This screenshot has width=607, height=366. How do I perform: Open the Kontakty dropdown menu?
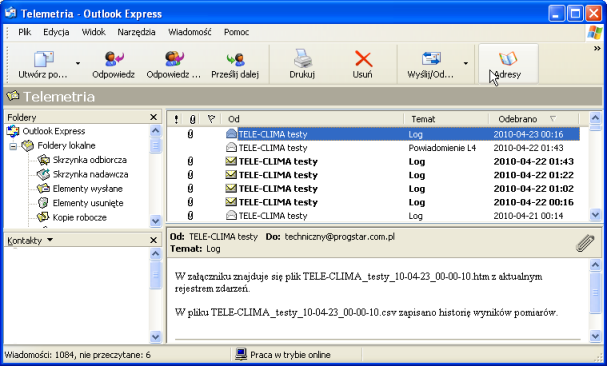[50, 240]
